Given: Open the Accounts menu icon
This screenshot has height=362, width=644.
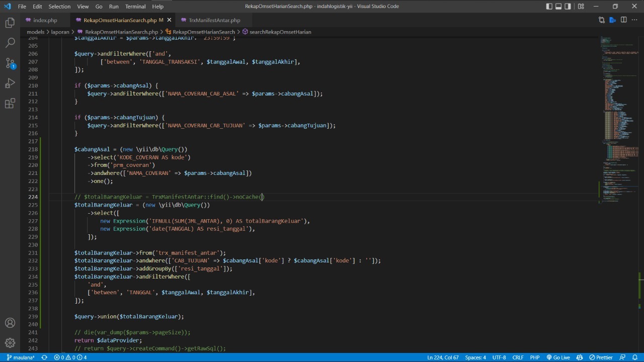Looking at the screenshot, I should (10, 323).
